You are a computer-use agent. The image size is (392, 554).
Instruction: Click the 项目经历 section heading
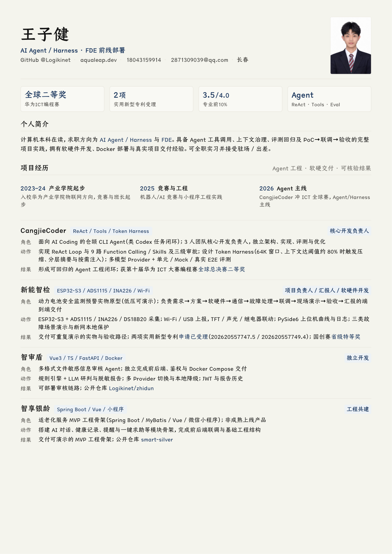(x=35, y=168)
